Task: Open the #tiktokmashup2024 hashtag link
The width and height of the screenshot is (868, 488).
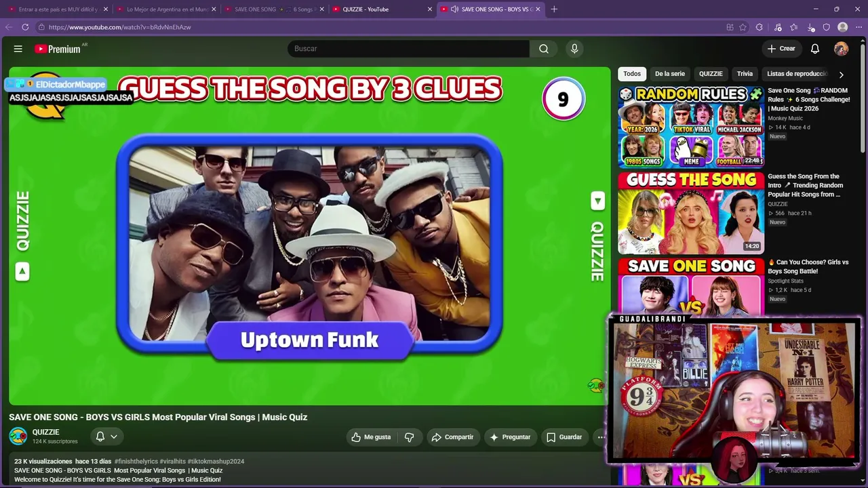Action: 216,462
